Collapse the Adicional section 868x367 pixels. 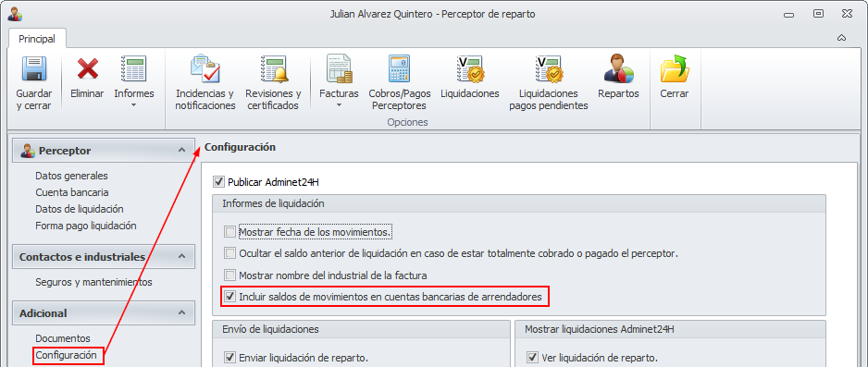pos(181,312)
